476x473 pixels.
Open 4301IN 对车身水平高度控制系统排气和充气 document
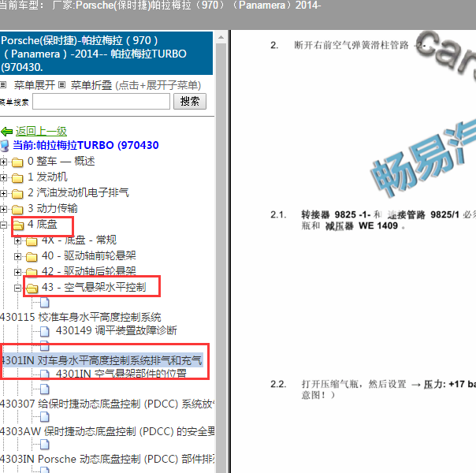[x=102, y=360]
